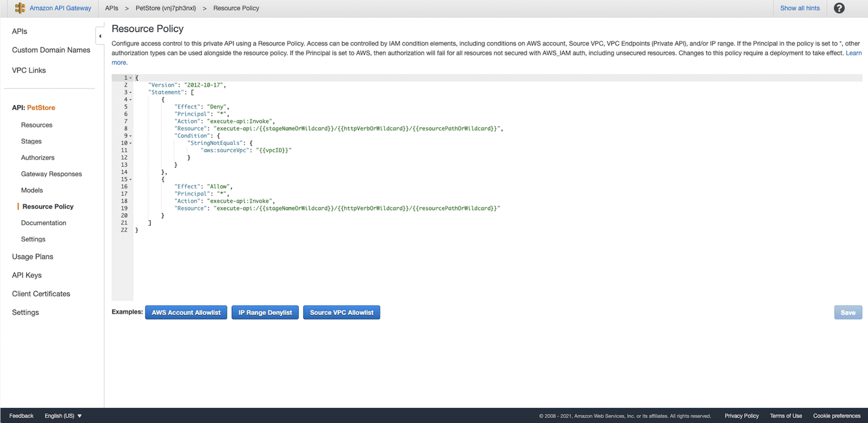The width and height of the screenshot is (868, 423).
Task: Insert the Source VPC Allowlist example
Action: click(x=342, y=313)
